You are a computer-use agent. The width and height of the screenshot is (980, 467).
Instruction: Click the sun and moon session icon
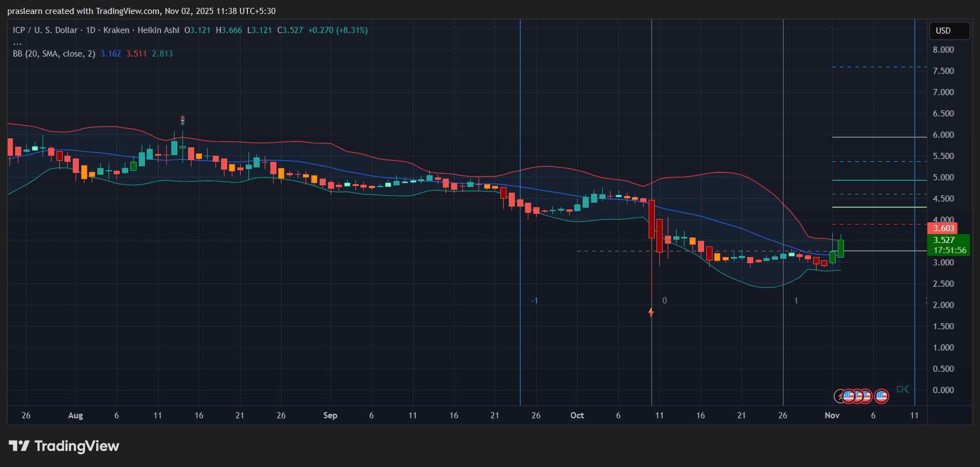pos(903,389)
